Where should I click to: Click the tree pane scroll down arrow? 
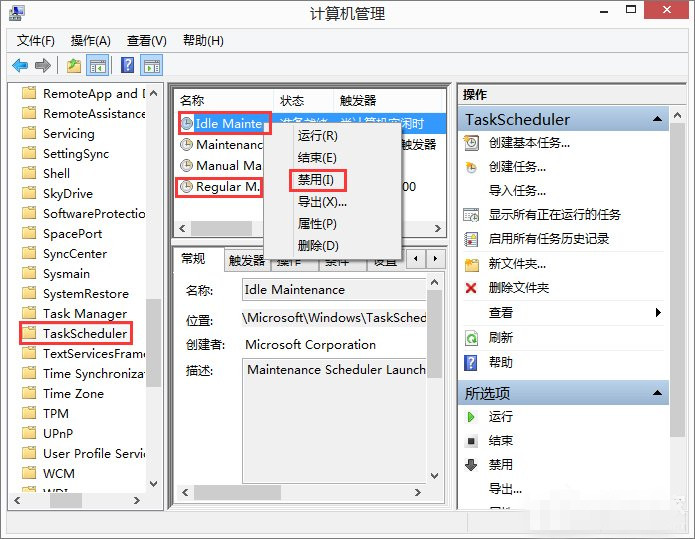click(x=153, y=484)
